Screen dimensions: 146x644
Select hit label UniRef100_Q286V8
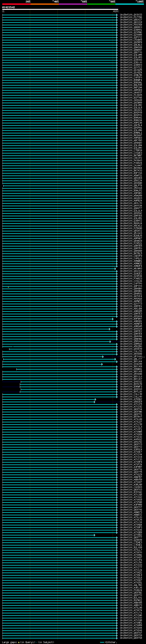tap(131, 540)
